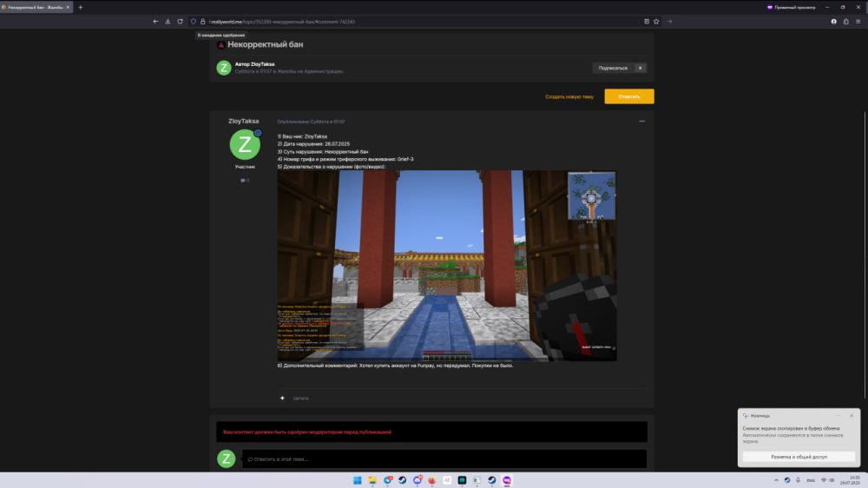Open the clock and date in taskbar
The width and height of the screenshot is (868, 488).
pyautogui.click(x=852, y=480)
